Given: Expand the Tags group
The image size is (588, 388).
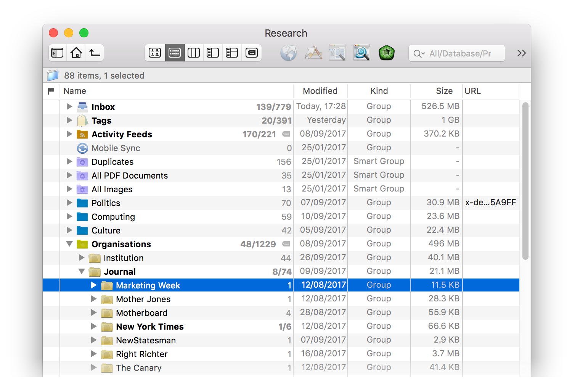Looking at the screenshot, I should 69,120.
